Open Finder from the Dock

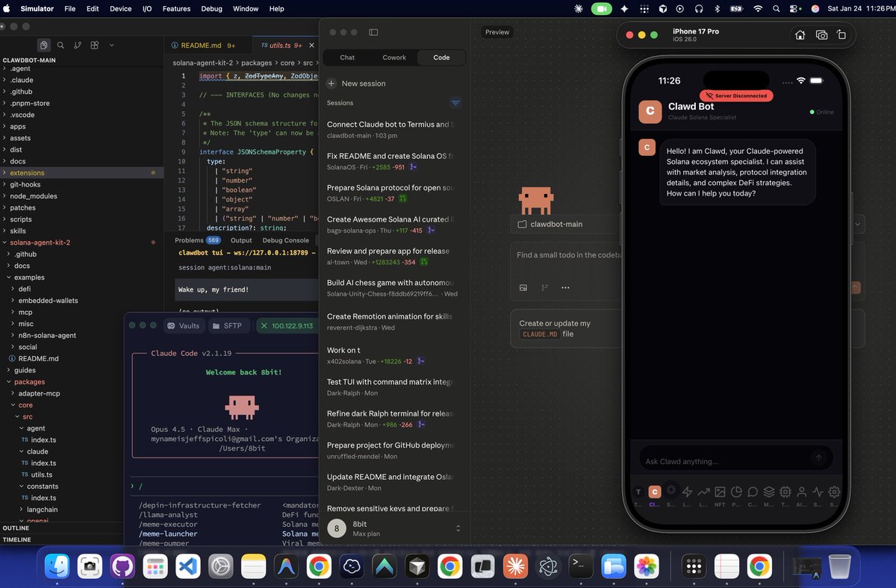click(x=57, y=567)
